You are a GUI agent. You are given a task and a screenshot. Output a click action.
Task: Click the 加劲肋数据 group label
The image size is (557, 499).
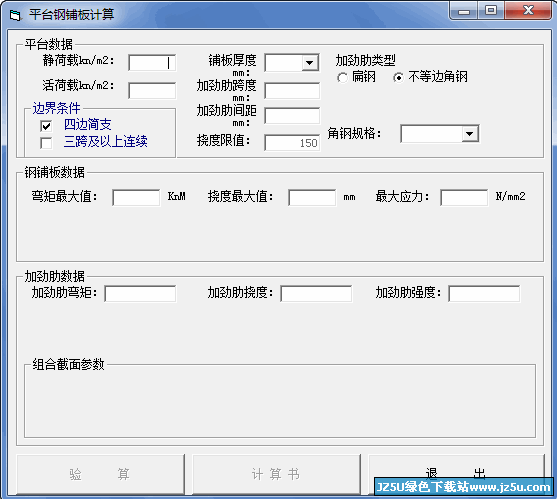(55, 276)
